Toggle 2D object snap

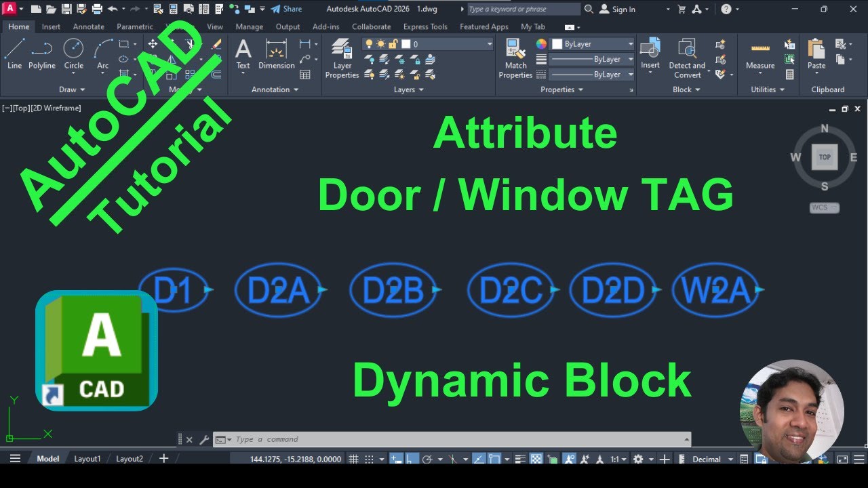coord(494,459)
